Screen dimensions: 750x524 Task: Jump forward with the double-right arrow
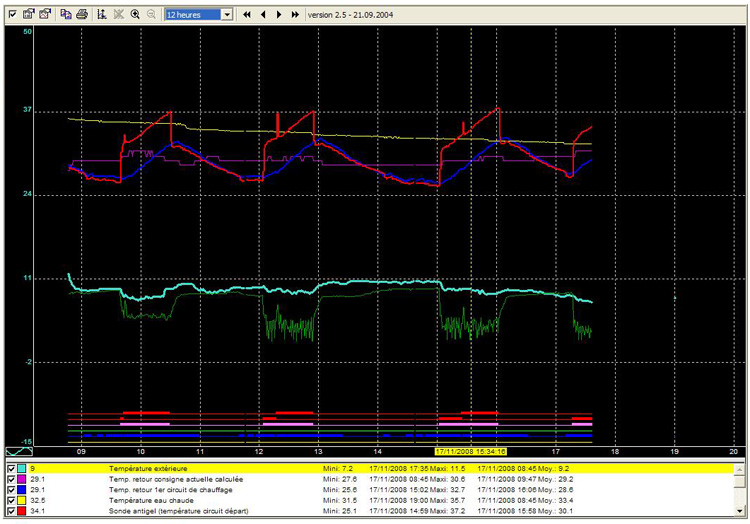pos(295,15)
